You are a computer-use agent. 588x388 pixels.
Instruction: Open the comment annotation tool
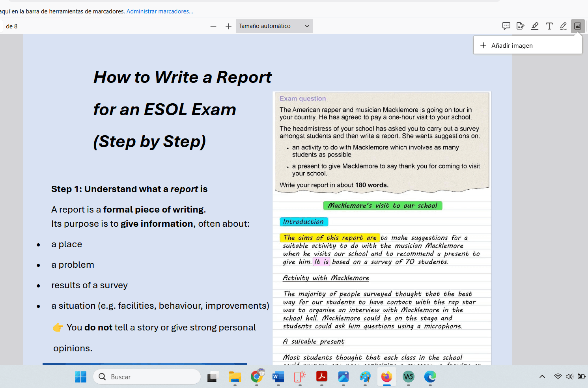pos(506,26)
